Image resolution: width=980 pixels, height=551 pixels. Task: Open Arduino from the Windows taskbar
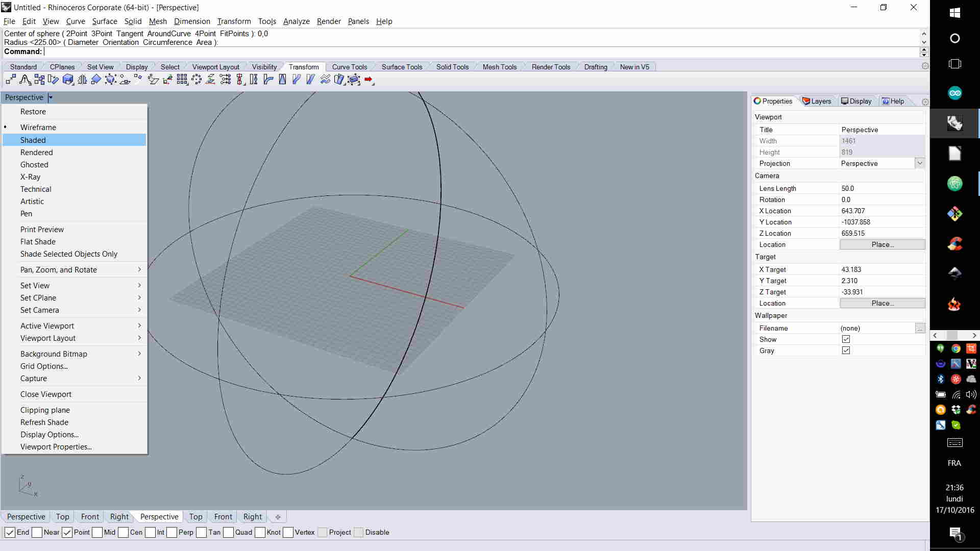pyautogui.click(x=954, y=93)
